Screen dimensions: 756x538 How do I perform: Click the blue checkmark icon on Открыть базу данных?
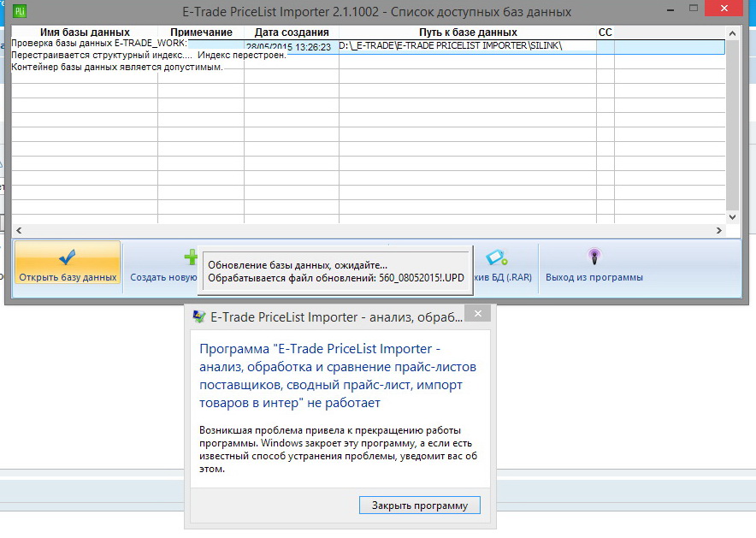[x=67, y=257]
